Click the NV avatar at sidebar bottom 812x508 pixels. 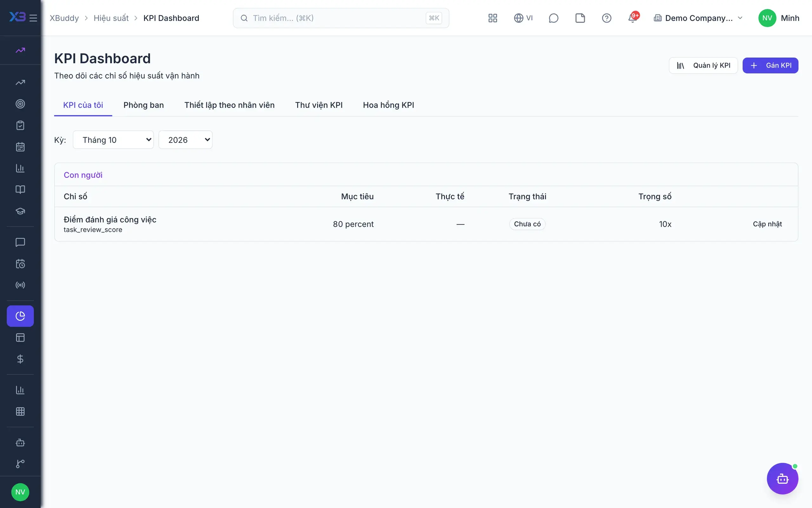(20, 492)
